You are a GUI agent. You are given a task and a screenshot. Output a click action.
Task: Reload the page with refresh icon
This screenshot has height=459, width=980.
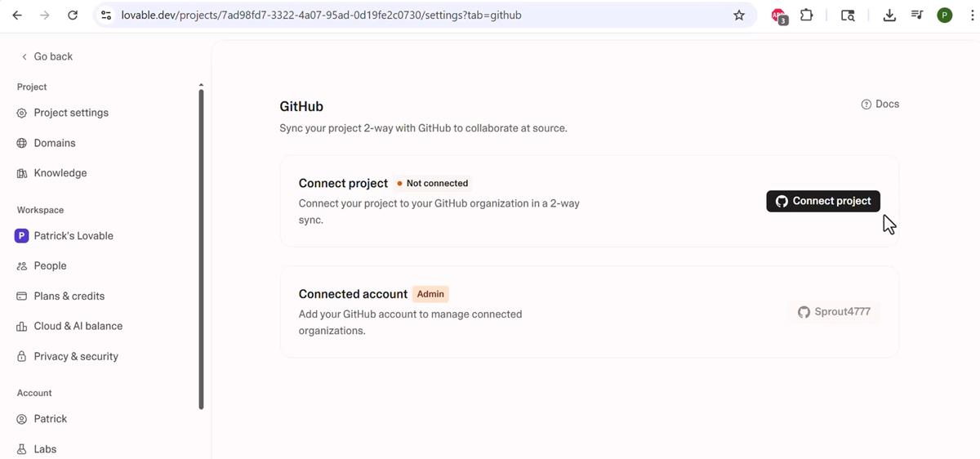click(73, 15)
